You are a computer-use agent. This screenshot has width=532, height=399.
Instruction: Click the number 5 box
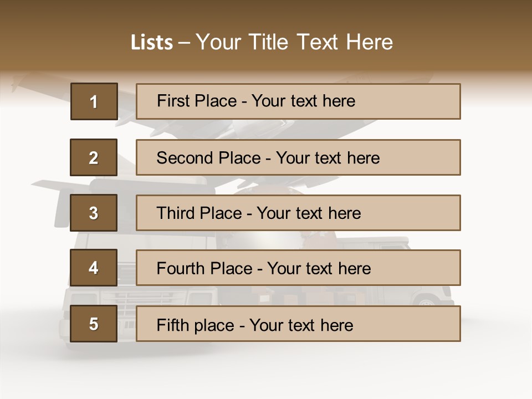(94, 324)
